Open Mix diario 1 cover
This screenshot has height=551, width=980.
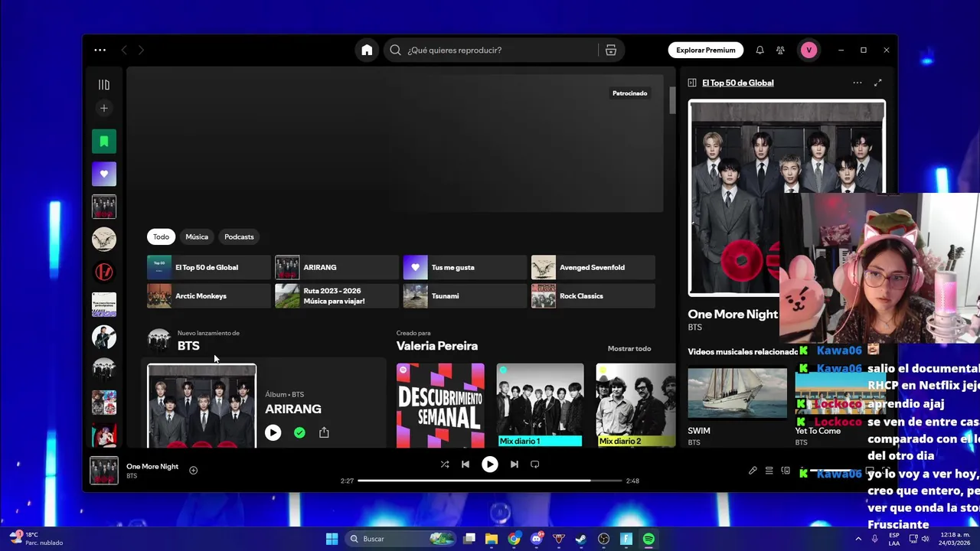click(540, 405)
